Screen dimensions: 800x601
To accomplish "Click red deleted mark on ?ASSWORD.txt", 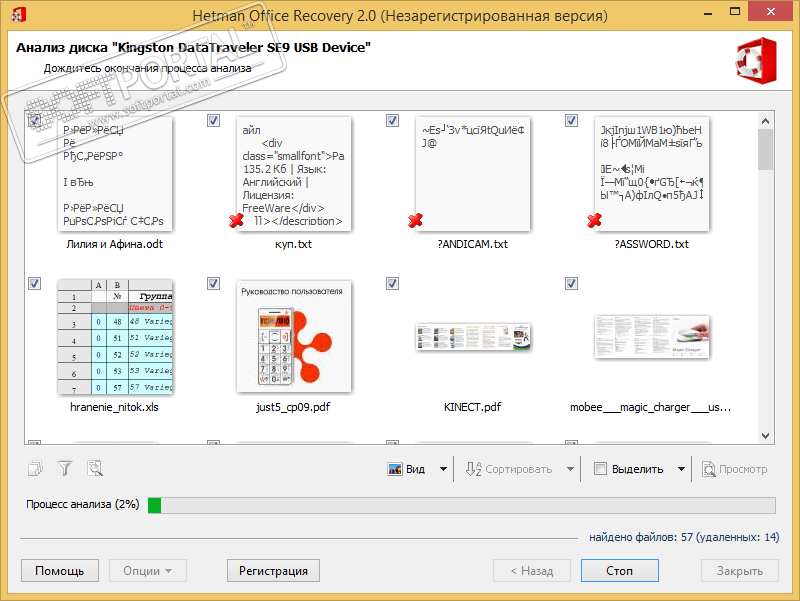I will coord(594,220).
